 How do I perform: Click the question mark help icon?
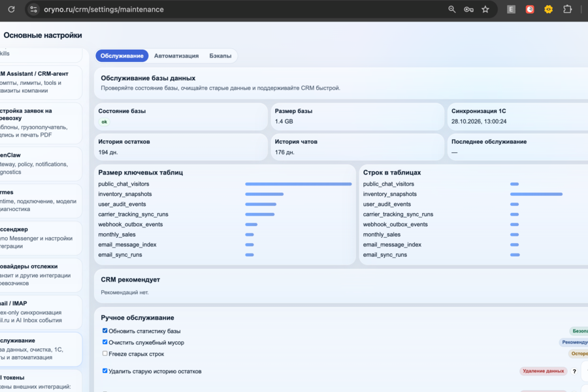[574, 371]
